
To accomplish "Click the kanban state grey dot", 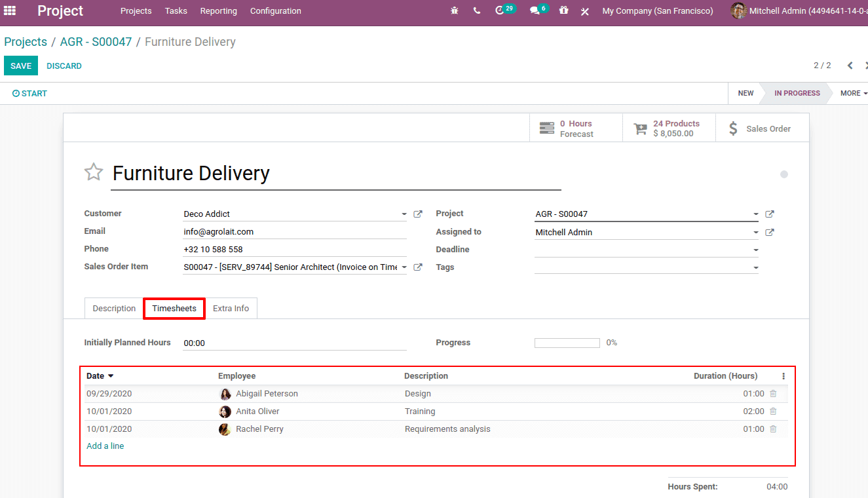I will point(784,174).
